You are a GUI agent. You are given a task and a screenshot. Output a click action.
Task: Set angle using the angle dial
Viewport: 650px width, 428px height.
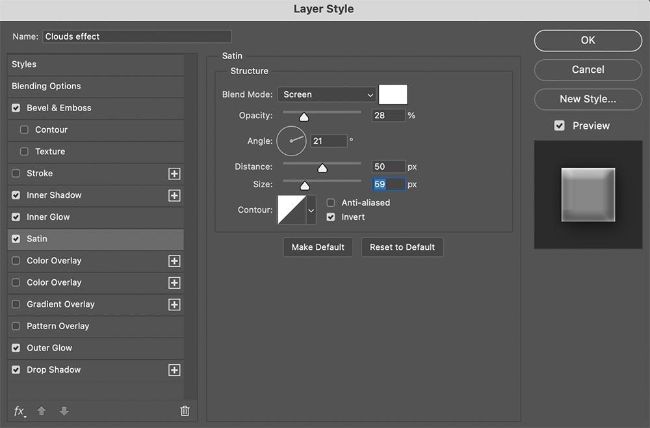point(291,141)
